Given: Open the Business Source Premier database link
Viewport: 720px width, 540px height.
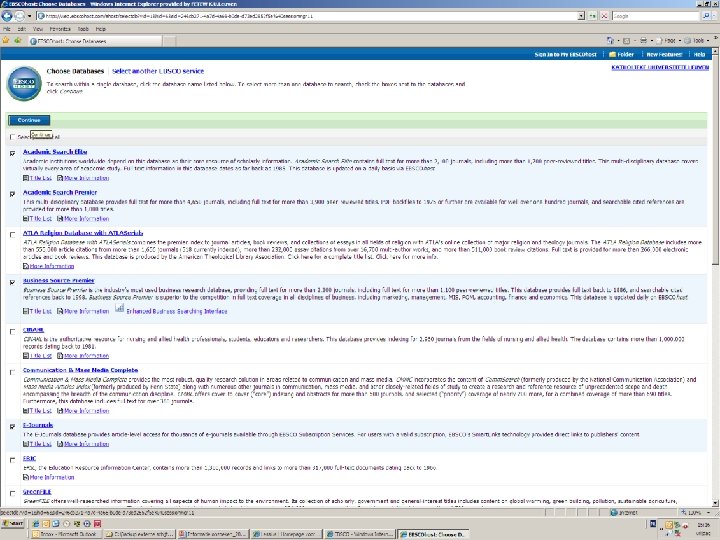Looking at the screenshot, I should pyautogui.click(x=58, y=281).
